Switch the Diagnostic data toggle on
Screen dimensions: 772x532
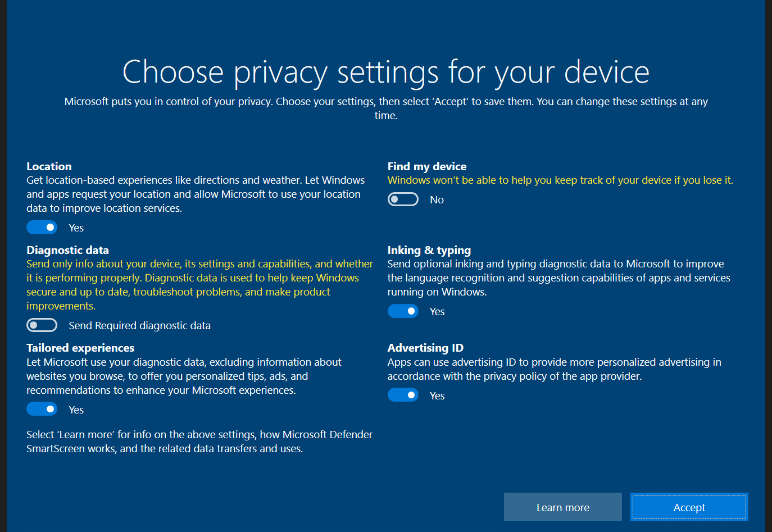[42, 325]
